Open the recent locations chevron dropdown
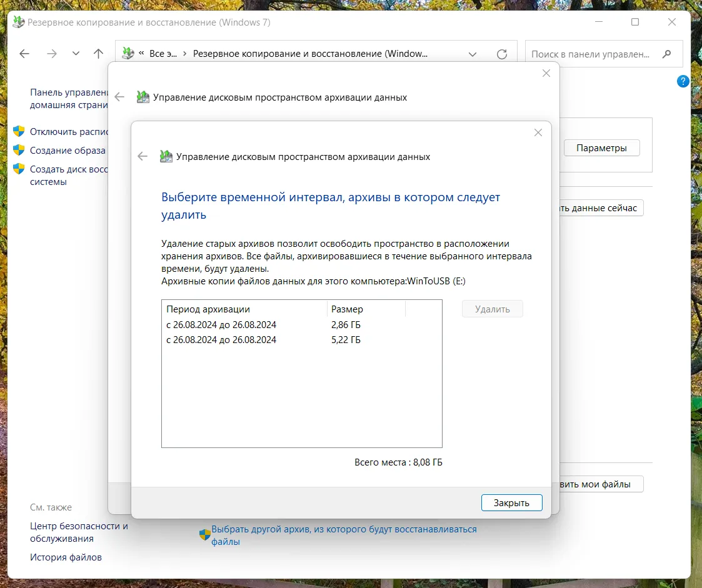Image resolution: width=702 pixels, height=588 pixels. [76, 54]
